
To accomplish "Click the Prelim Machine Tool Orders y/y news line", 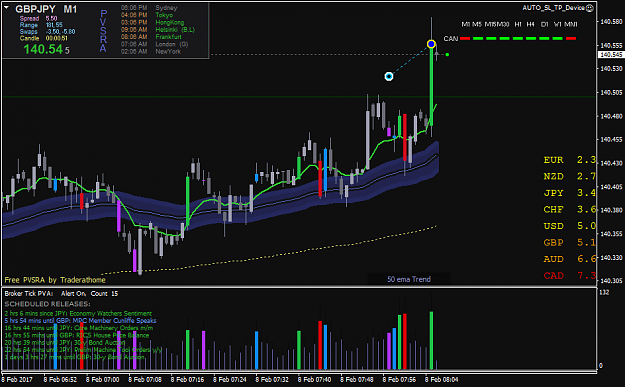I will (x=83, y=350).
